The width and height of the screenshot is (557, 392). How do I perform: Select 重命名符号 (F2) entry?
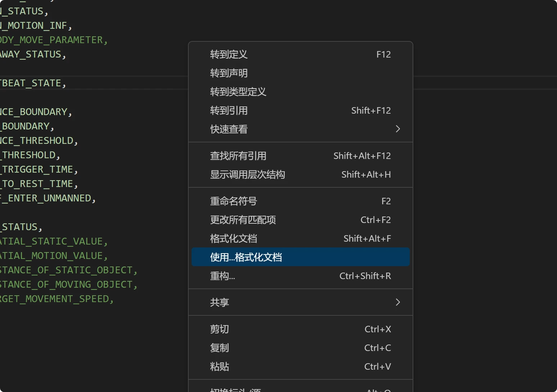click(233, 201)
